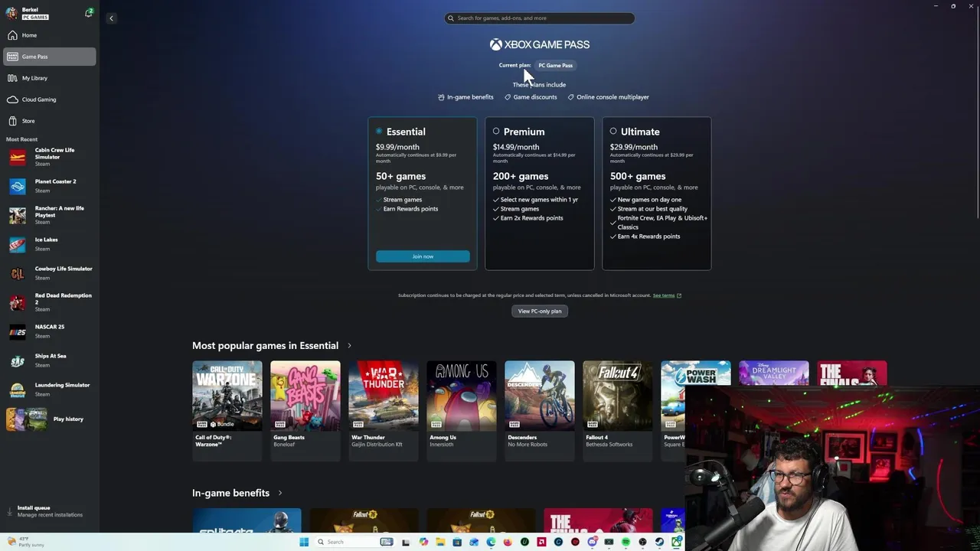Click the Xbox app taskbar icon

tap(676, 542)
